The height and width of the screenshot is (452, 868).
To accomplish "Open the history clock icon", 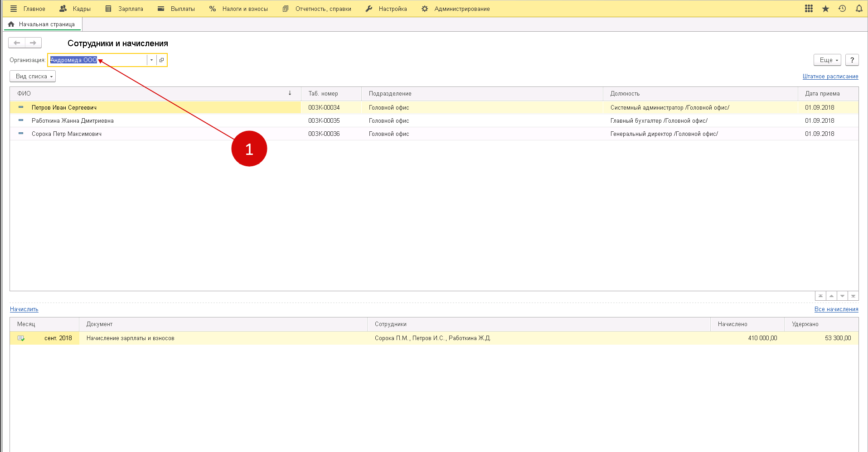I will [842, 9].
